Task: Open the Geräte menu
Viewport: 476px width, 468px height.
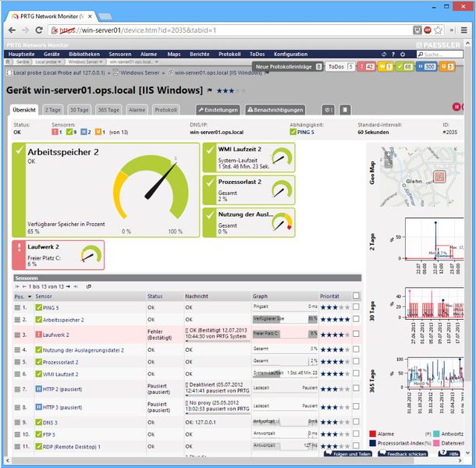Action: (52, 55)
